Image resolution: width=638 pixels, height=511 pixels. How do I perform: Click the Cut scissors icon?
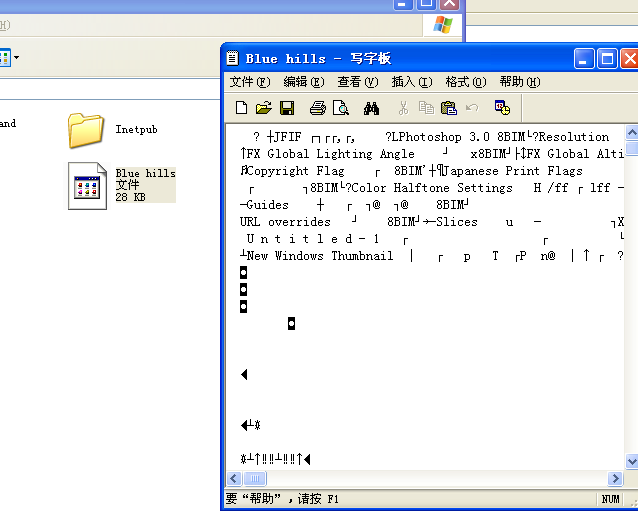tap(403, 108)
